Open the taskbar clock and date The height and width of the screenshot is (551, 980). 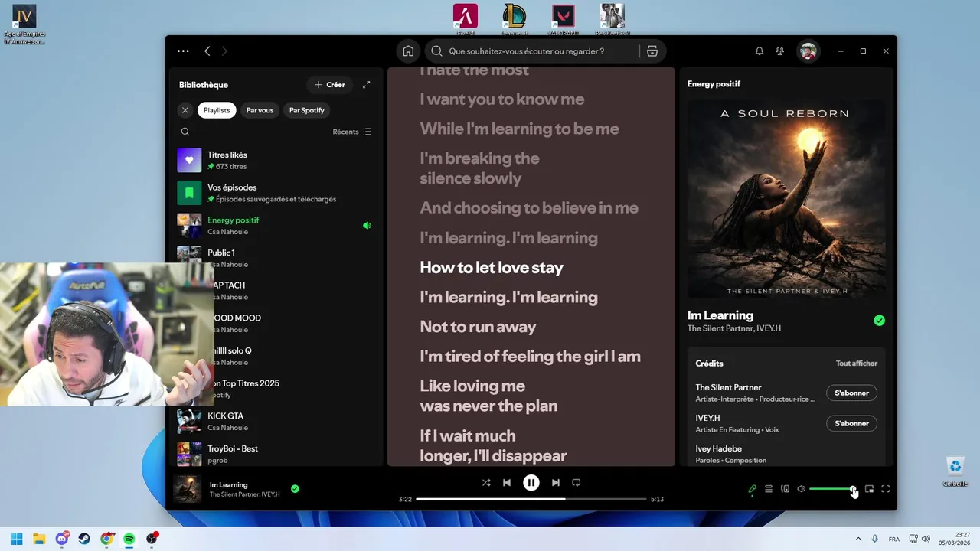(x=955, y=539)
